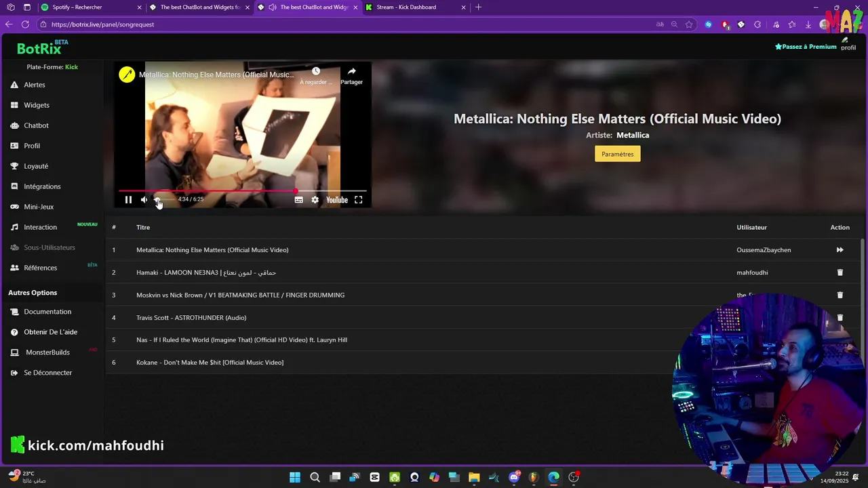
Task: Open video on YouTube via logo
Action: click(x=337, y=200)
